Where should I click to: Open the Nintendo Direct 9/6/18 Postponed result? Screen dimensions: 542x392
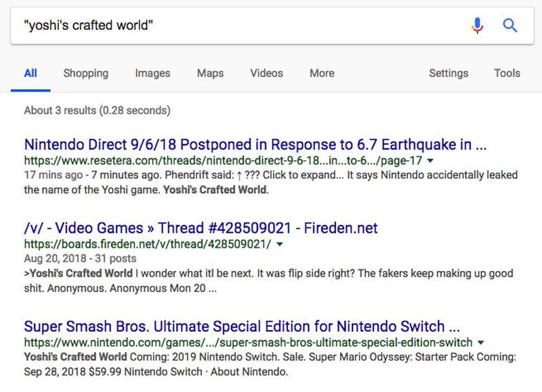[x=255, y=144]
